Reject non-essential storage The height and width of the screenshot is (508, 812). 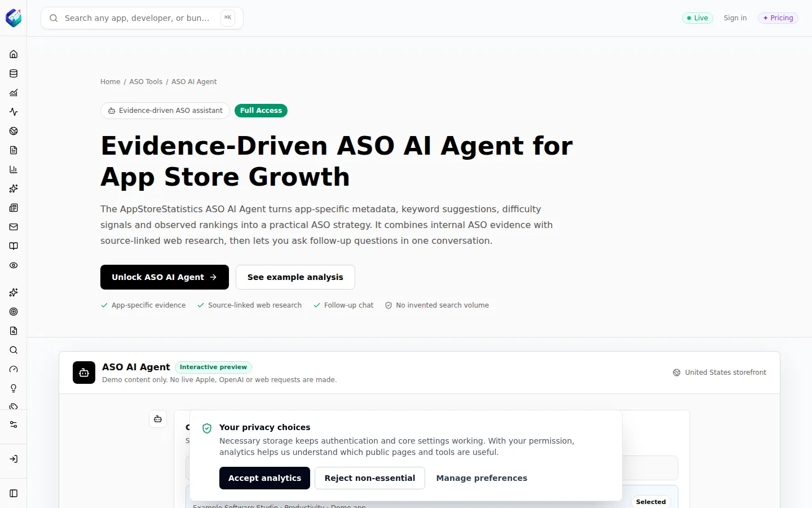tap(370, 478)
